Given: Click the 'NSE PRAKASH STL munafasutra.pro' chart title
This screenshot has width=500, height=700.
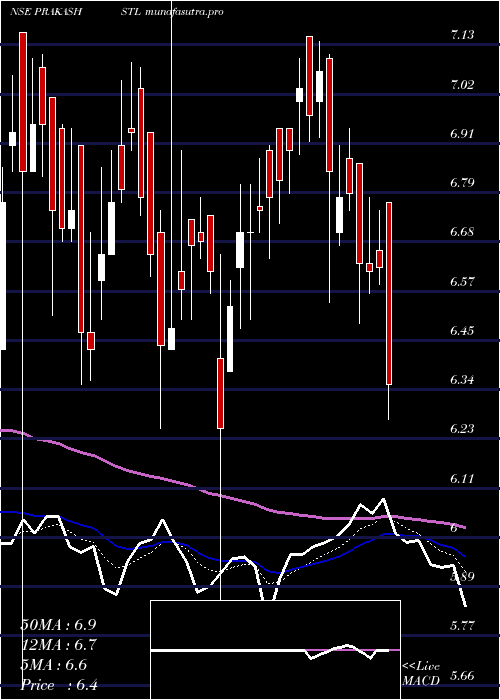Looking at the screenshot, I should click(117, 12).
